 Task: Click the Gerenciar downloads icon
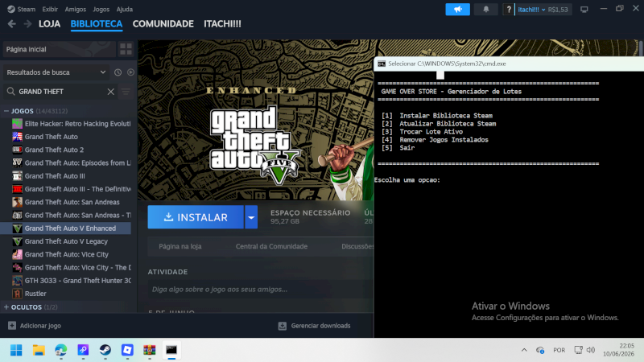[283, 326]
